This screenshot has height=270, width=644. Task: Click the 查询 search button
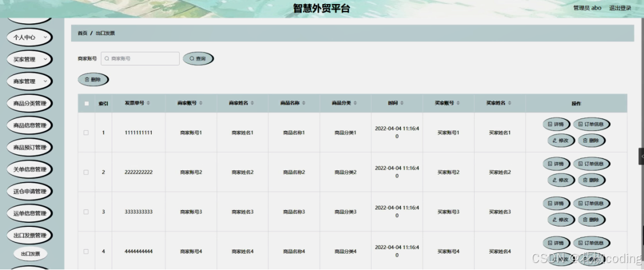[x=198, y=59]
